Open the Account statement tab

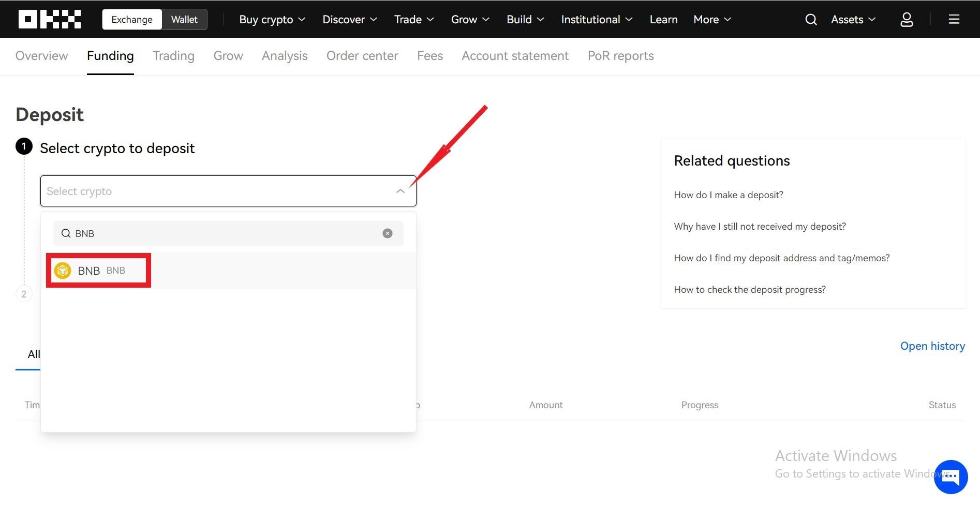click(515, 56)
